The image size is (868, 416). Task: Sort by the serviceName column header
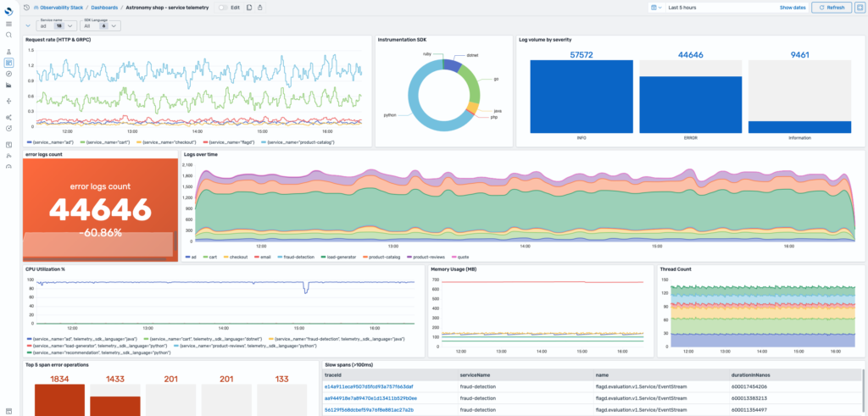[526, 374]
